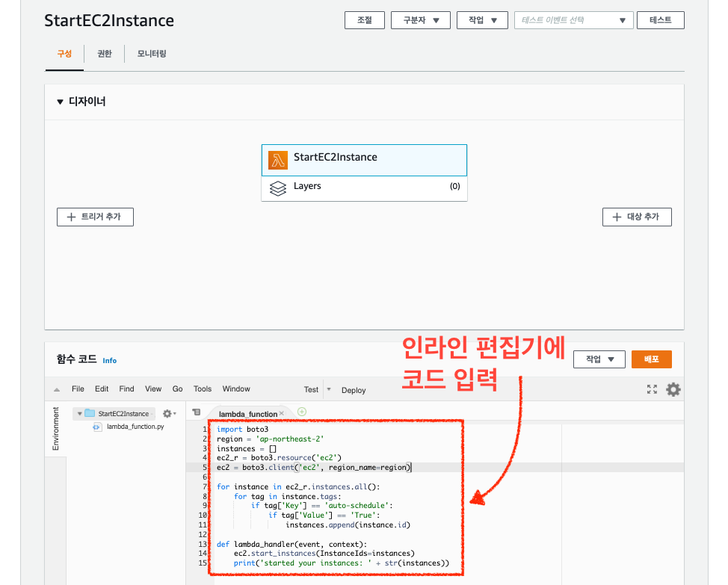Viewport: 728px width, 585px height.
Task: Click the 조절 button
Action: [x=365, y=20]
